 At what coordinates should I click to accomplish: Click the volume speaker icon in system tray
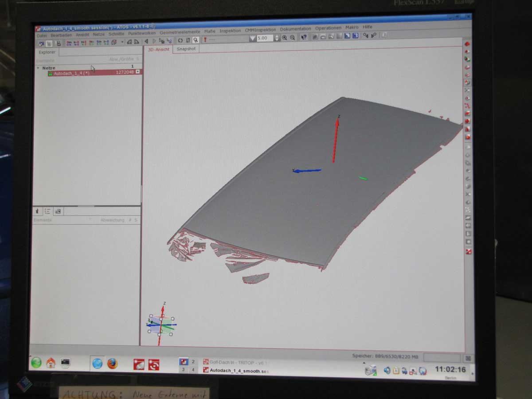click(x=387, y=370)
